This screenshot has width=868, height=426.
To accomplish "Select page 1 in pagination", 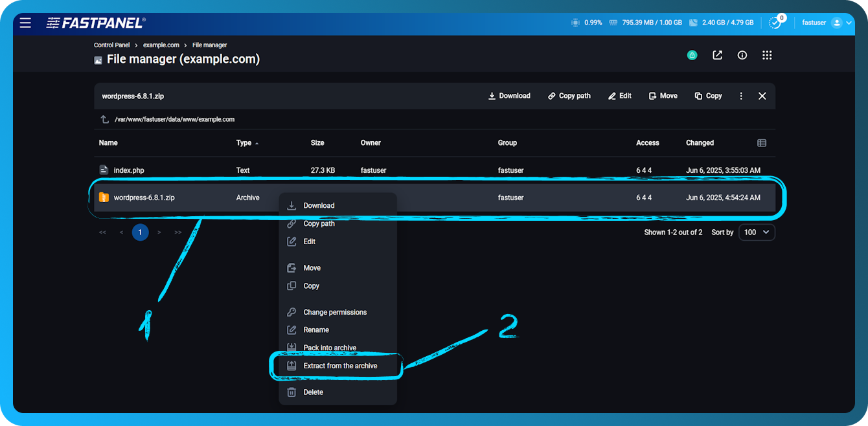I will [140, 232].
